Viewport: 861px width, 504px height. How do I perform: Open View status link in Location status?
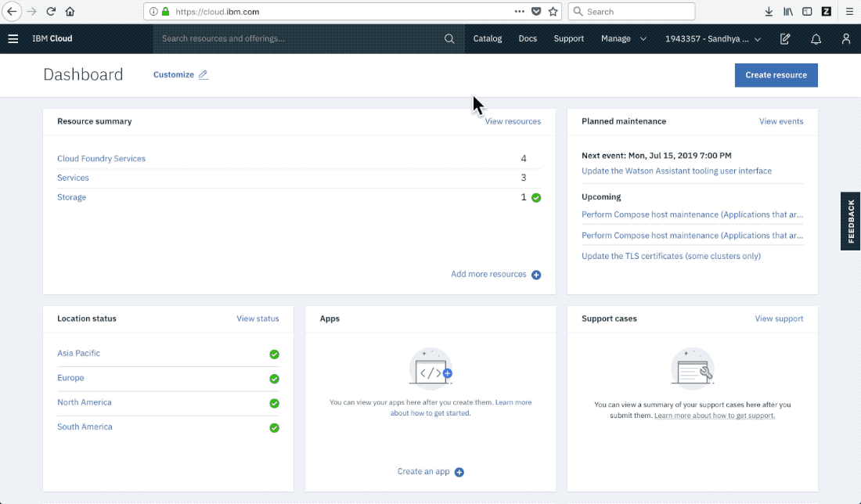coord(258,319)
